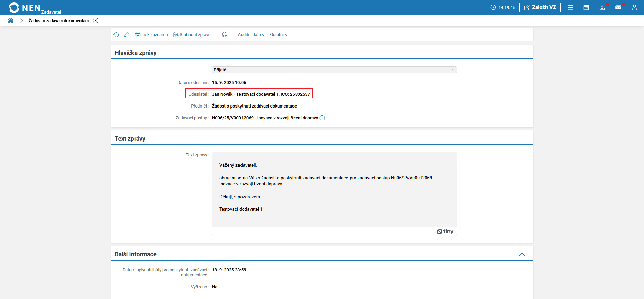The height and width of the screenshot is (299, 644).
Task: Click the pencil edit icon
Action: point(127,35)
